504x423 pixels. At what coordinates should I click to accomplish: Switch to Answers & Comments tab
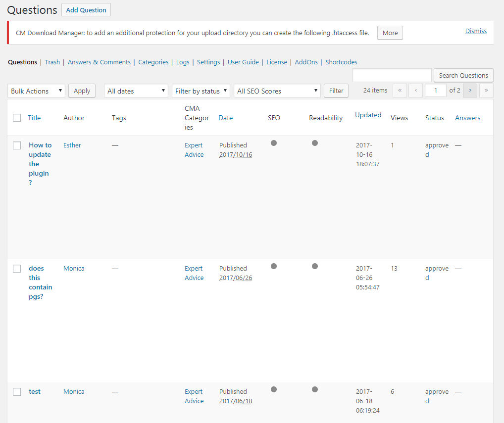click(x=99, y=62)
